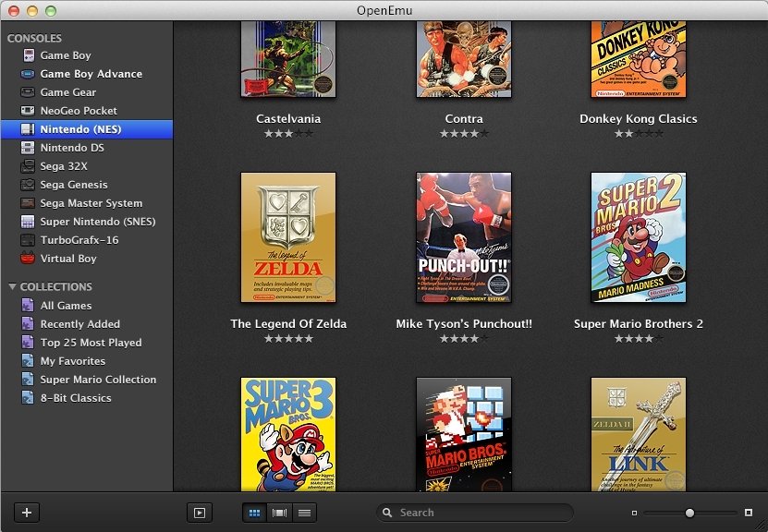Click the Castelvania star rating
The height and width of the screenshot is (532, 768).
tap(288, 133)
